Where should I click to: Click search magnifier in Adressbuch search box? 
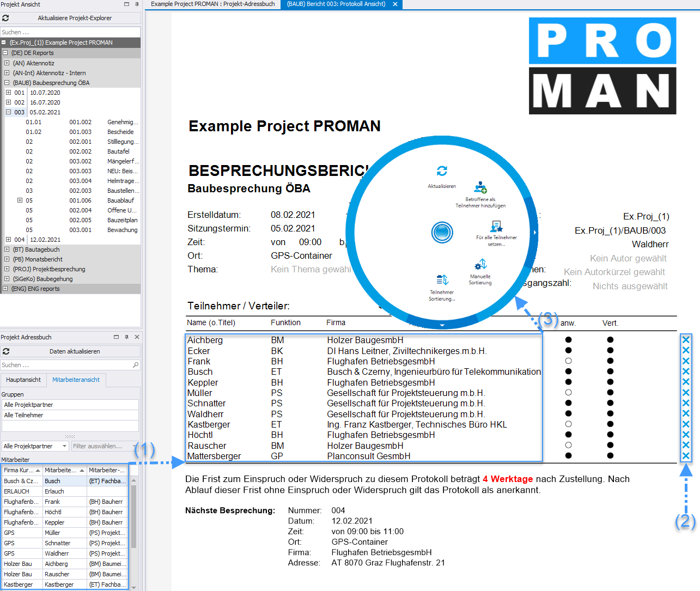tap(136, 365)
